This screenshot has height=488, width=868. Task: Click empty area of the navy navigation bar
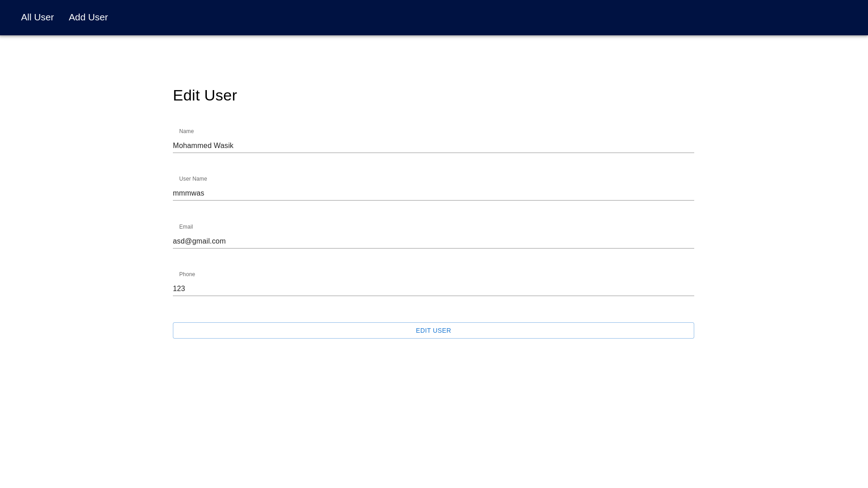[x=453, y=17]
